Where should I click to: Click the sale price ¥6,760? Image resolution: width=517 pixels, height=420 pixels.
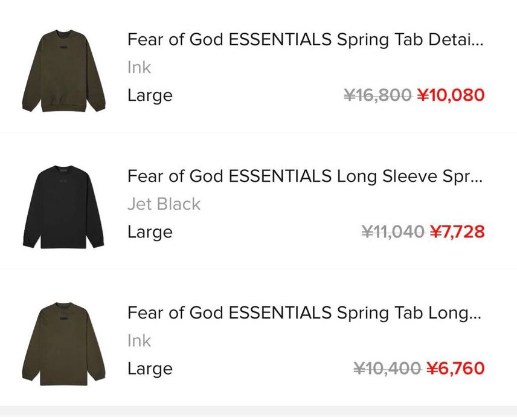455,368
